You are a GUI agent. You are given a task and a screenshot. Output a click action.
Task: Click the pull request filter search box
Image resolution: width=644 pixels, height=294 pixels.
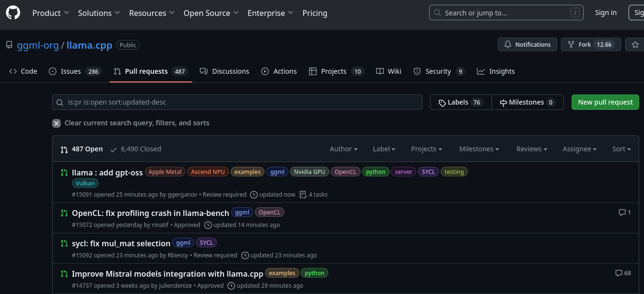coord(238,102)
